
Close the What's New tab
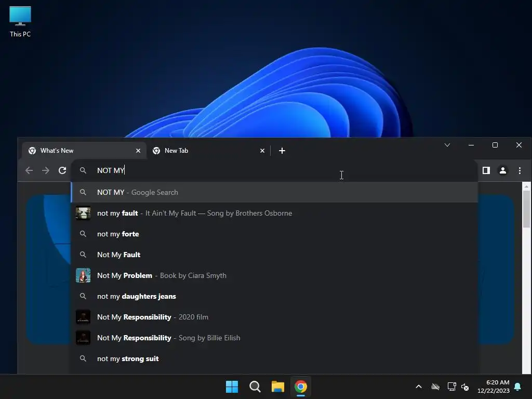pyautogui.click(x=138, y=151)
